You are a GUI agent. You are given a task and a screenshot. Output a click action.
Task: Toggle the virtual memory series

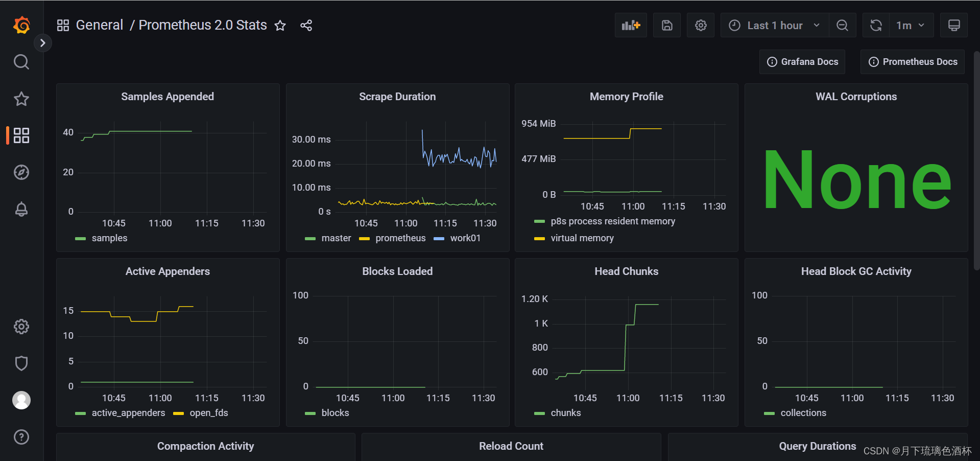pos(582,238)
